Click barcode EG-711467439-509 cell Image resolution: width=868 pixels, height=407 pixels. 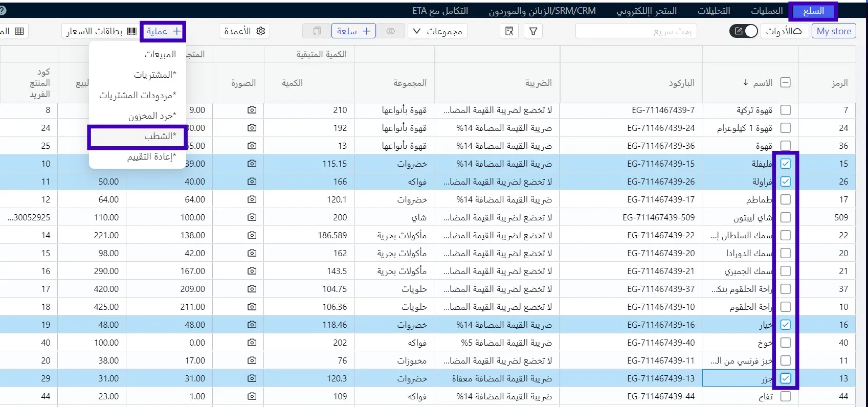pos(659,217)
